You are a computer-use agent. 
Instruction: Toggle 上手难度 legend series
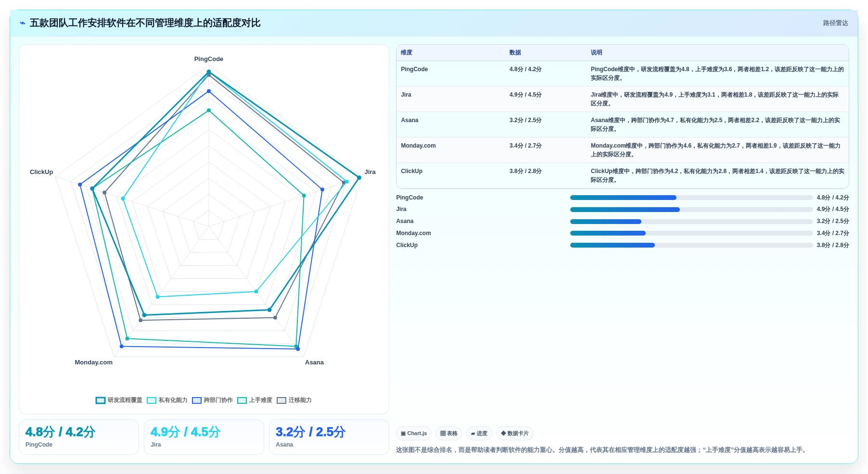[255, 400]
